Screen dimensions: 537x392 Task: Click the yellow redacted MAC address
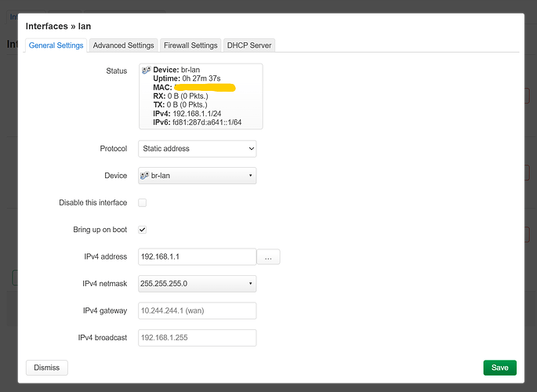[x=204, y=88]
